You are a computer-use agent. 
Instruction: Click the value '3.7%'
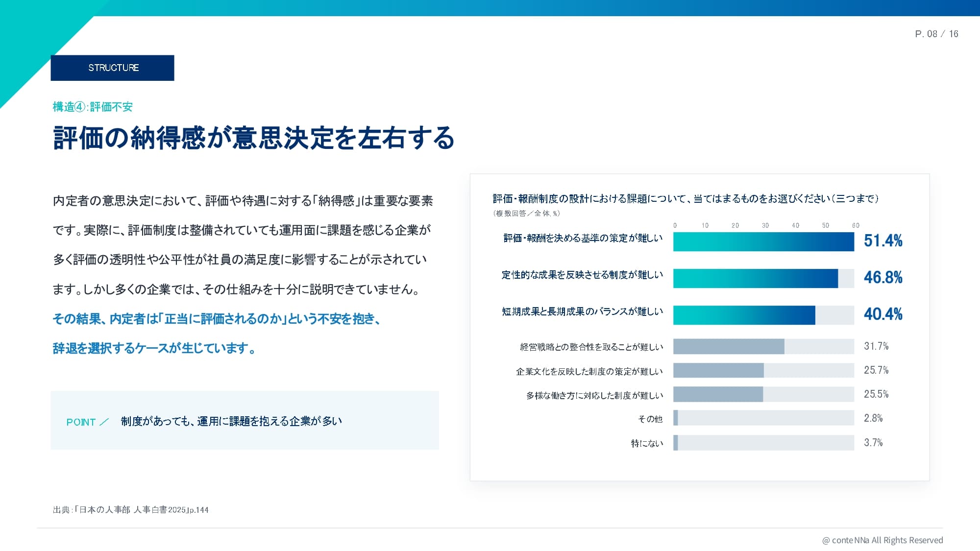(873, 443)
